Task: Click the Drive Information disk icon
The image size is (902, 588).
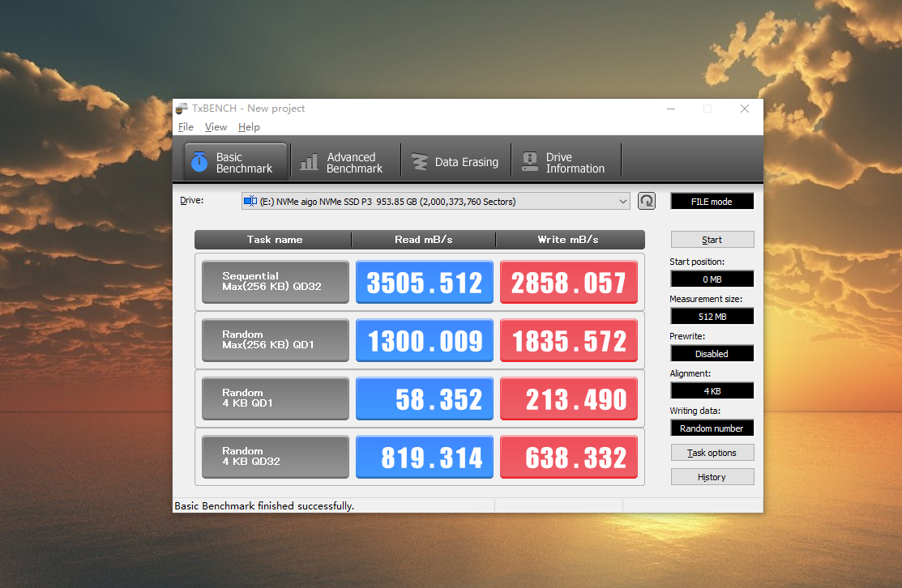Action: click(530, 161)
